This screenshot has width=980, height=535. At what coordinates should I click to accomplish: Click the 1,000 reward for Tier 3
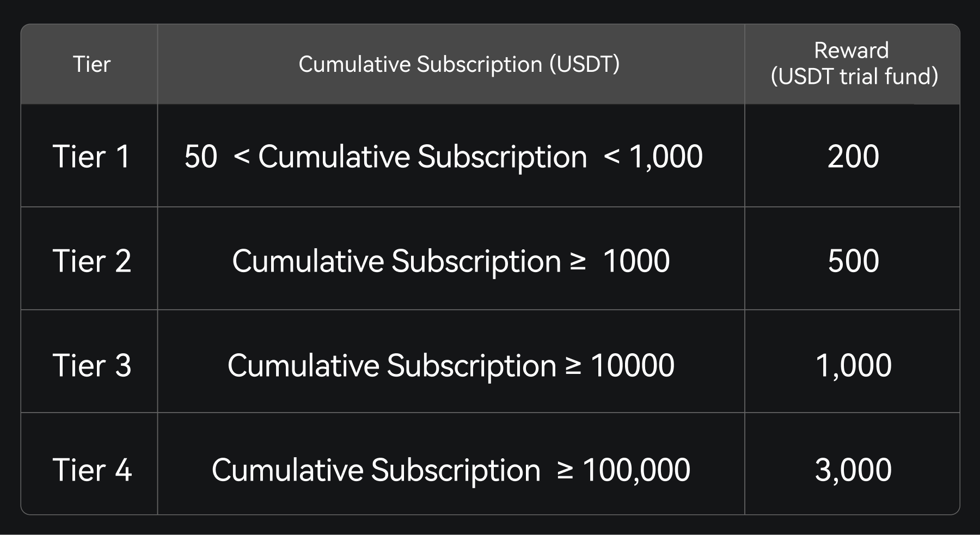point(853,365)
